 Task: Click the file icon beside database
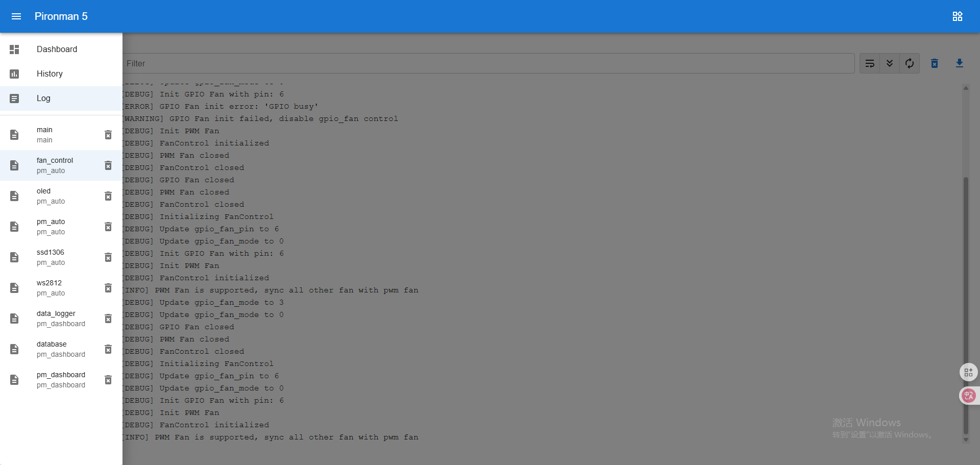[x=14, y=349]
